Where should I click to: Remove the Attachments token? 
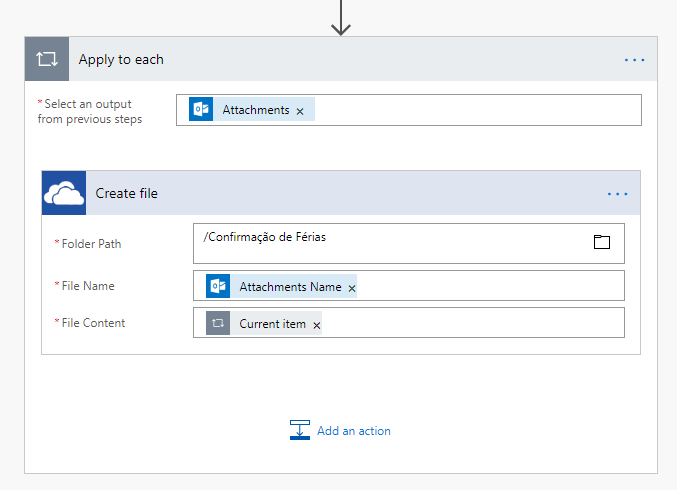pyautogui.click(x=300, y=111)
